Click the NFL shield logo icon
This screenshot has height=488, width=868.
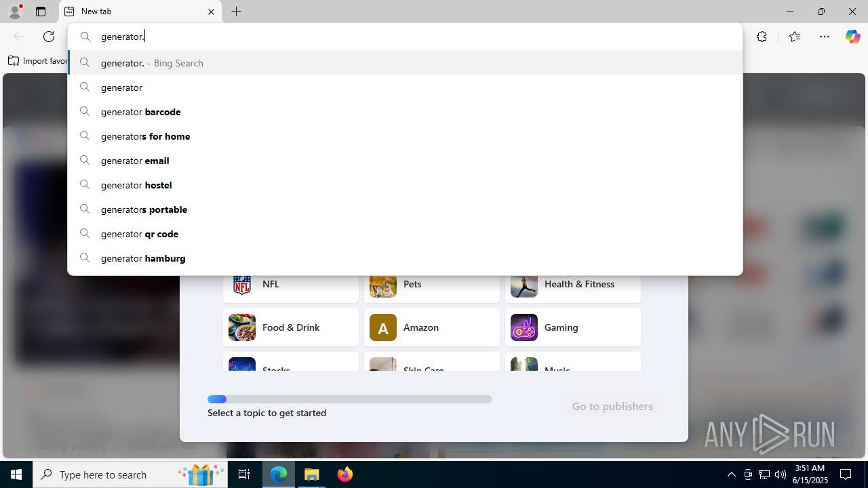[242, 285]
